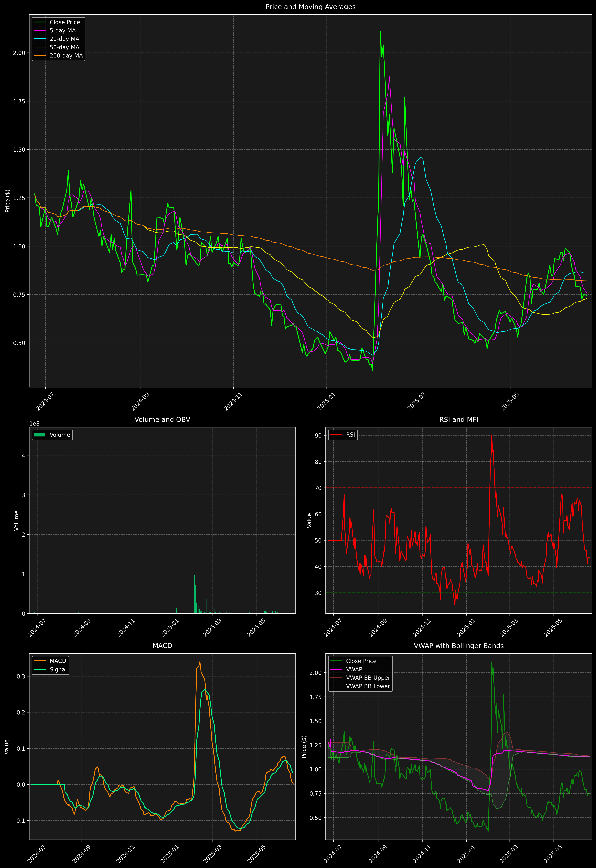Image resolution: width=596 pixels, height=868 pixels.
Task: Click the 2025-03 date tick under the Volume chart
Action: pyautogui.click(x=213, y=627)
